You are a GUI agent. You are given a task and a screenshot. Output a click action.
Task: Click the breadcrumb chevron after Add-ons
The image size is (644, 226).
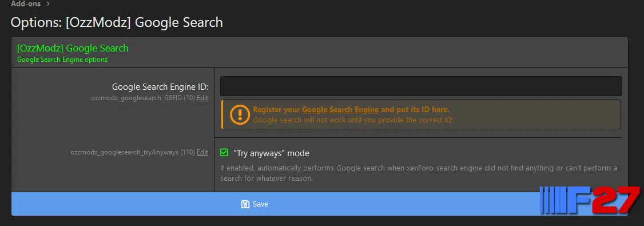(49, 3)
